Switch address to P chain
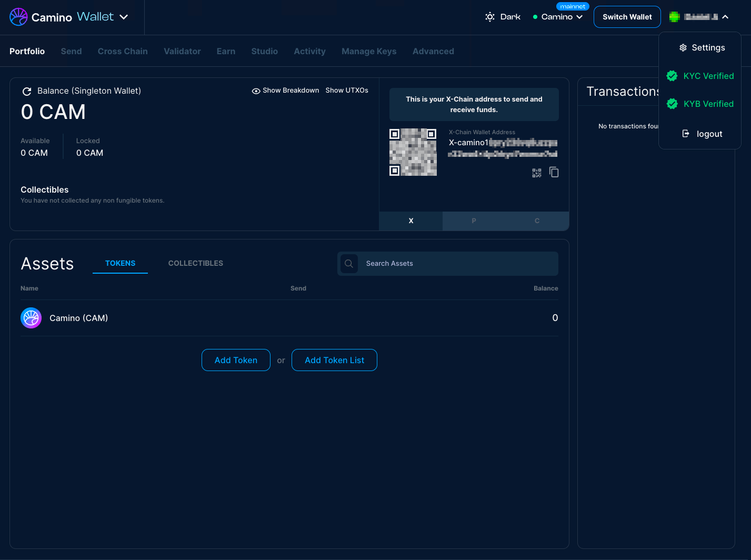Viewport: 751px width, 560px height. click(474, 221)
